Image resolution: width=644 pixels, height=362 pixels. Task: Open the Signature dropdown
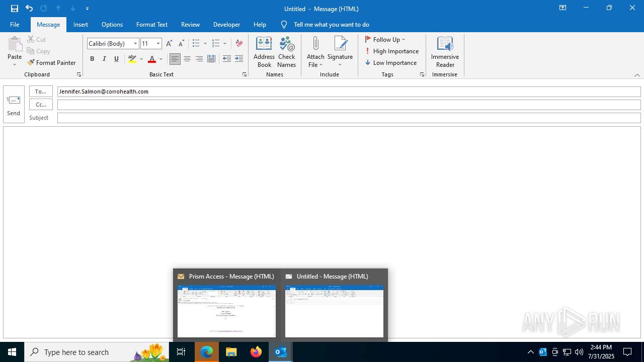pyautogui.click(x=340, y=52)
